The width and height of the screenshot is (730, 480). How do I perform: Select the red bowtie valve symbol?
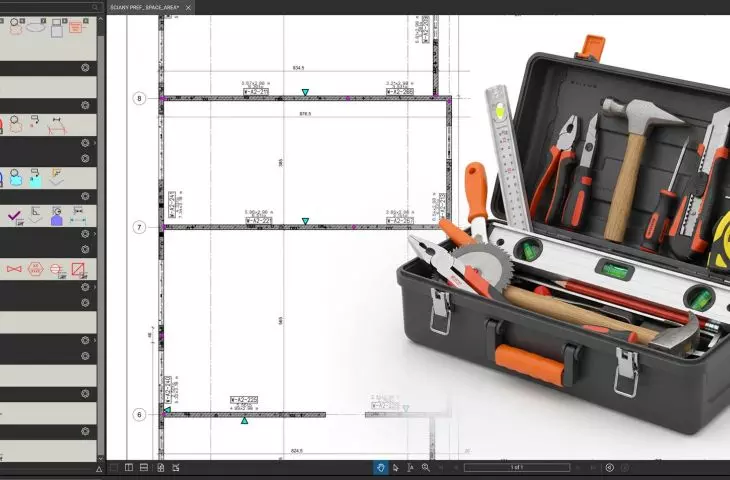(x=14, y=269)
